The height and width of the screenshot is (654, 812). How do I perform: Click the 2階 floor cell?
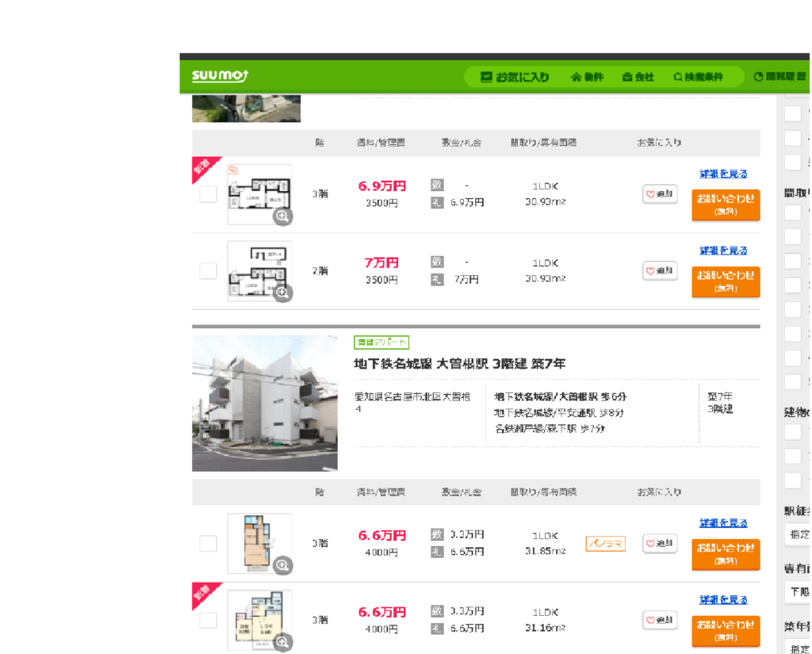click(320, 271)
